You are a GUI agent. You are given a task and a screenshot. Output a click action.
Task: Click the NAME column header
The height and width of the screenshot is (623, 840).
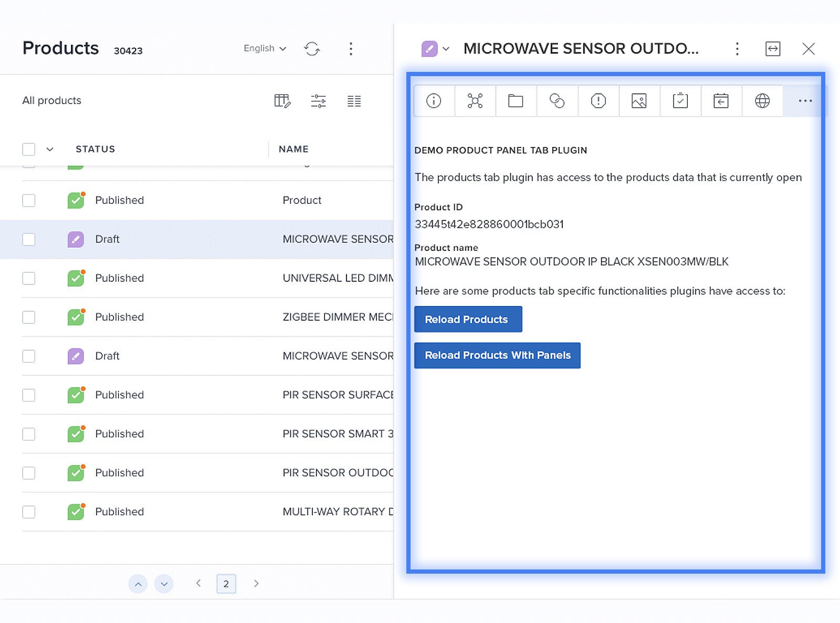[293, 149]
